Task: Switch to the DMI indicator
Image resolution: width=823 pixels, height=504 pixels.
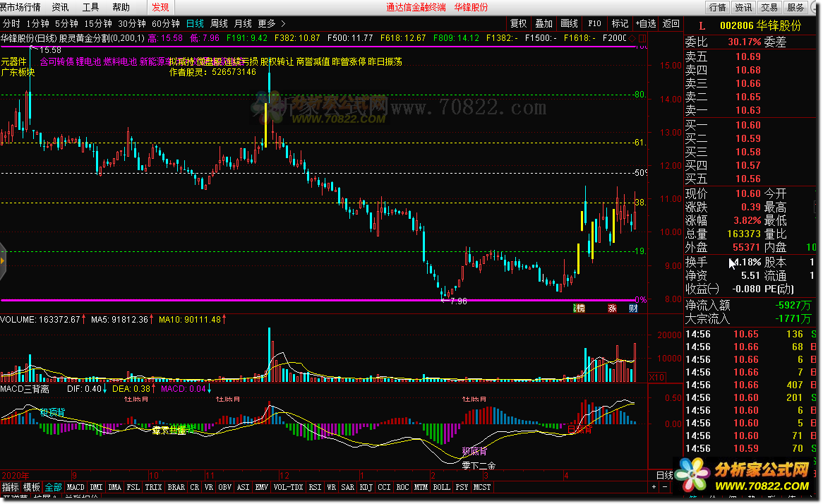Action: (x=96, y=487)
